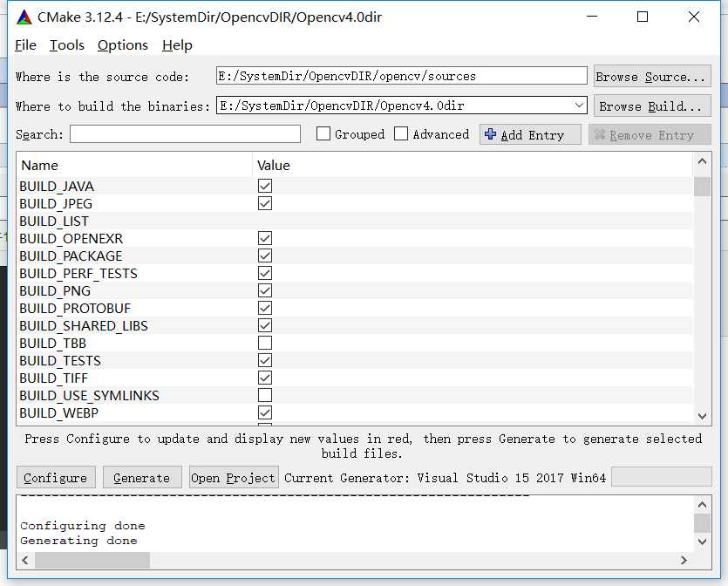Toggle BUILD_OPENEXR checkbox

265,238
